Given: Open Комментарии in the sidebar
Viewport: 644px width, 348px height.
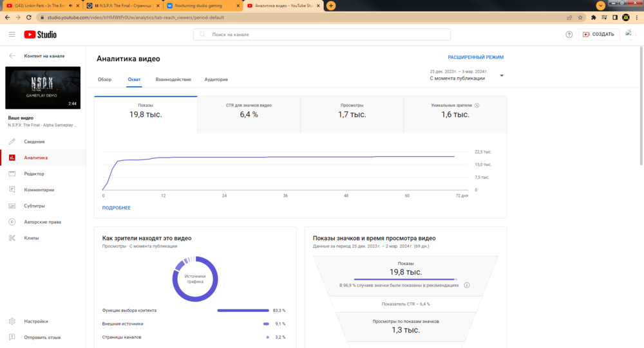Looking at the screenshot, I should click(39, 190).
